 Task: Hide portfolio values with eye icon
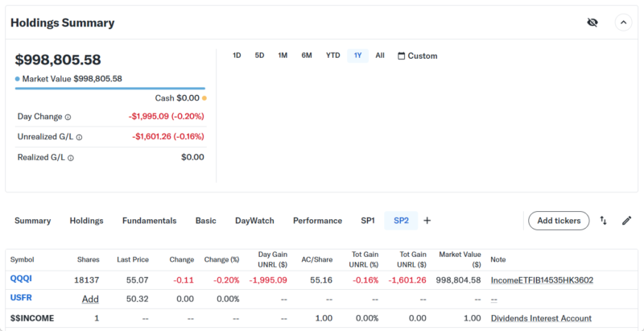592,23
